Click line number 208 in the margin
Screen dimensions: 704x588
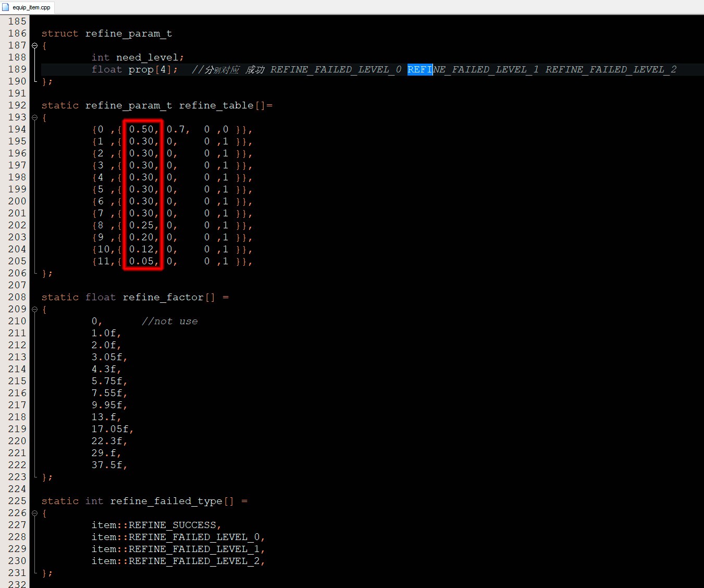[17, 297]
